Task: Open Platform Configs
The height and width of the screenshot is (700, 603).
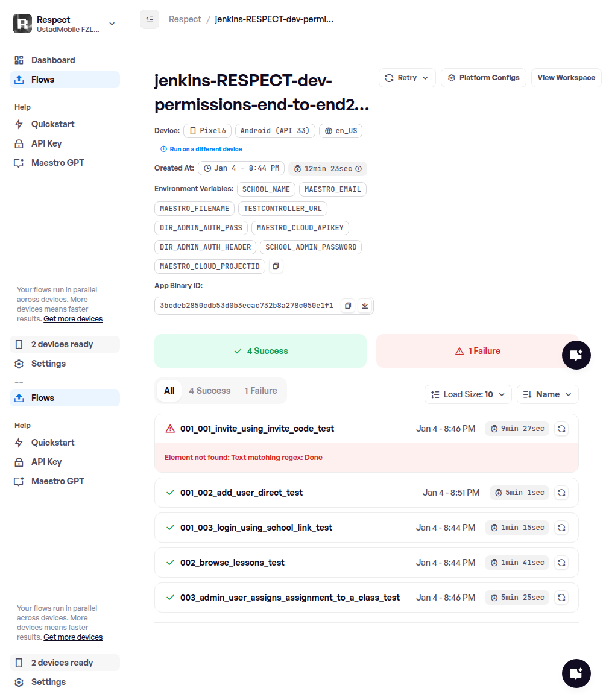Action: coord(483,78)
